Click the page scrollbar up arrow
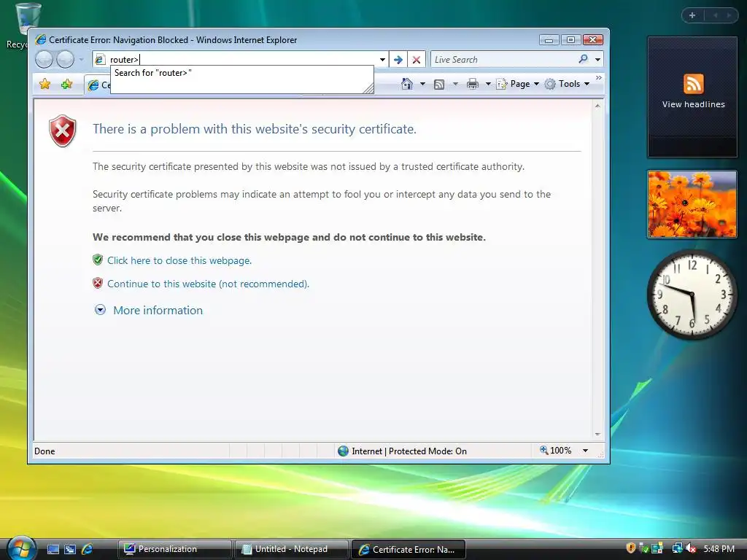 [597, 106]
